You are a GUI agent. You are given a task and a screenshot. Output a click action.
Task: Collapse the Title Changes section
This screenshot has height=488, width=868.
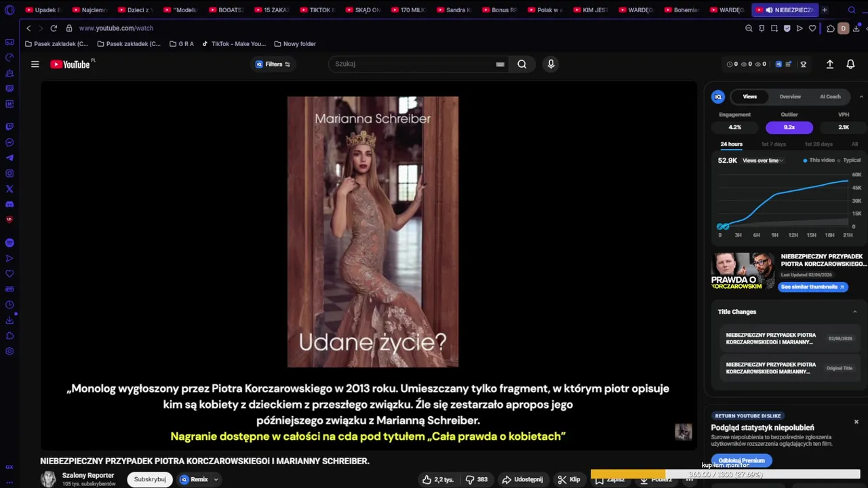tap(854, 312)
